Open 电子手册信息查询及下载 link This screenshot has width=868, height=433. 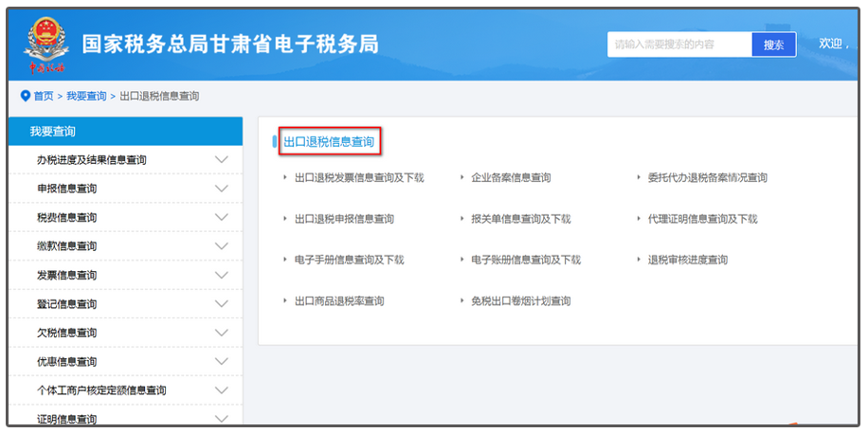point(350,260)
